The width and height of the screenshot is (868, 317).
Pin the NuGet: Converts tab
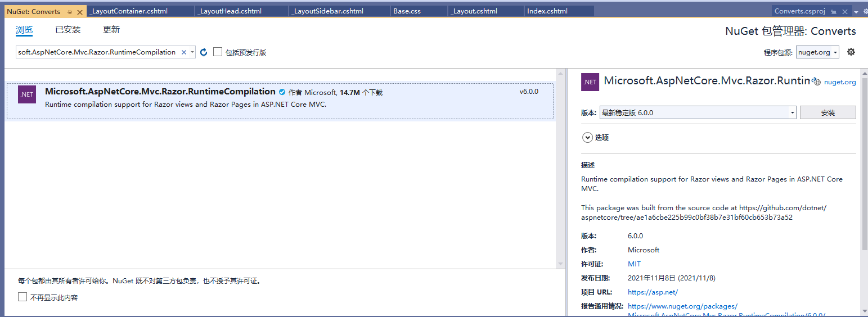point(69,11)
